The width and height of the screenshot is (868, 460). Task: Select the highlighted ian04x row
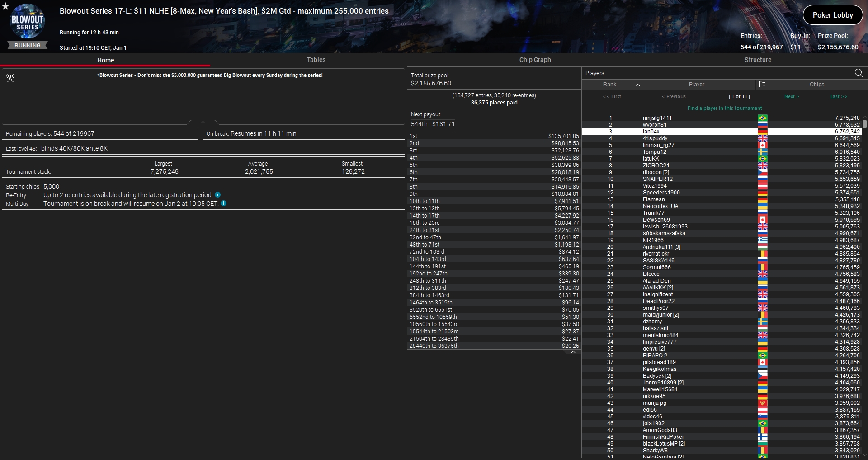722,132
